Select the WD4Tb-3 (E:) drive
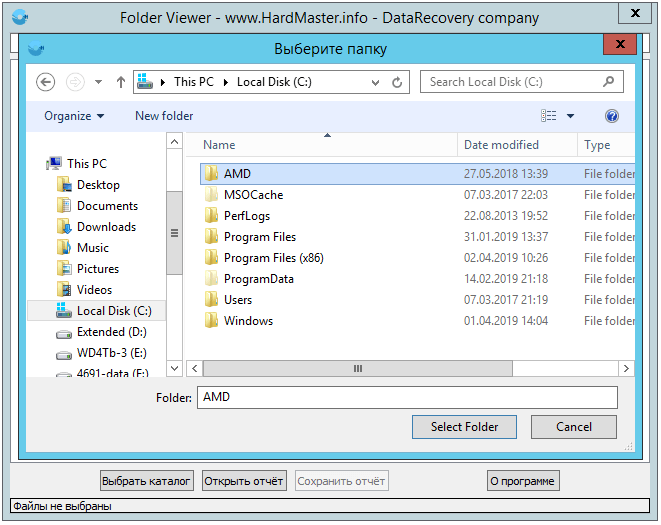661x525 pixels. click(x=112, y=353)
